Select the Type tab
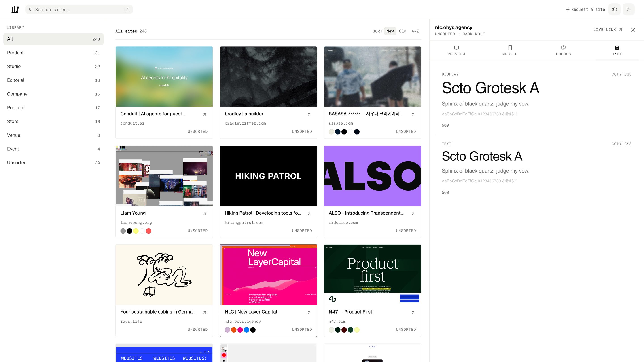The height and width of the screenshot is (362, 644). point(617,51)
